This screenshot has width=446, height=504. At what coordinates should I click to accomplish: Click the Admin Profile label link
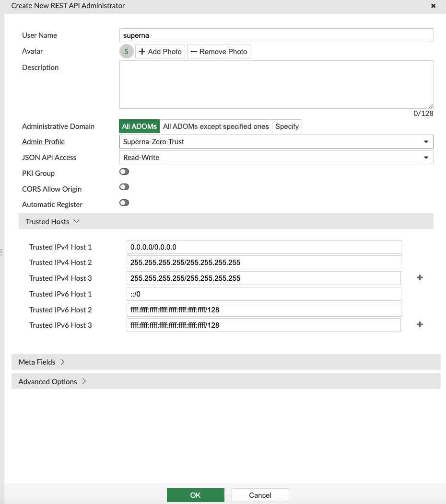point(43,142)
